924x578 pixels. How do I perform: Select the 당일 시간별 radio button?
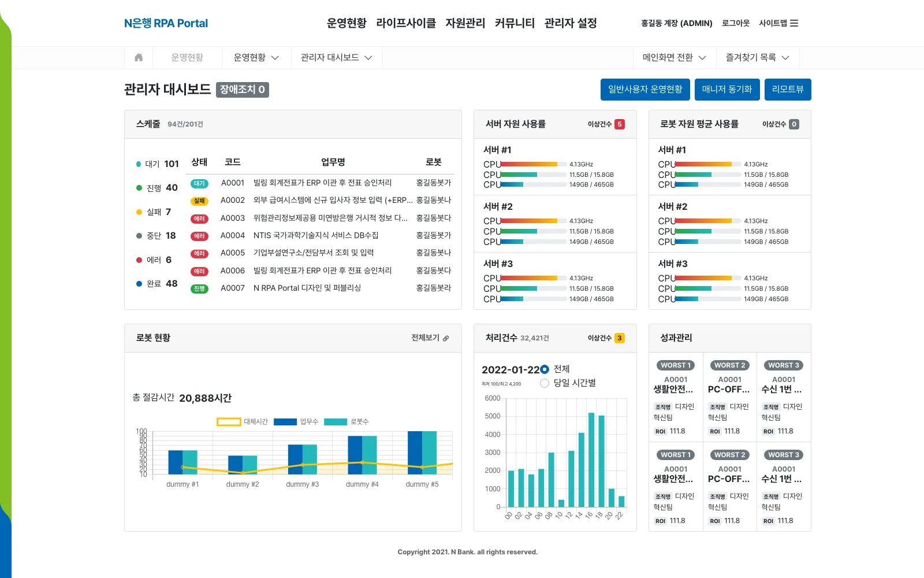[545, 383]
